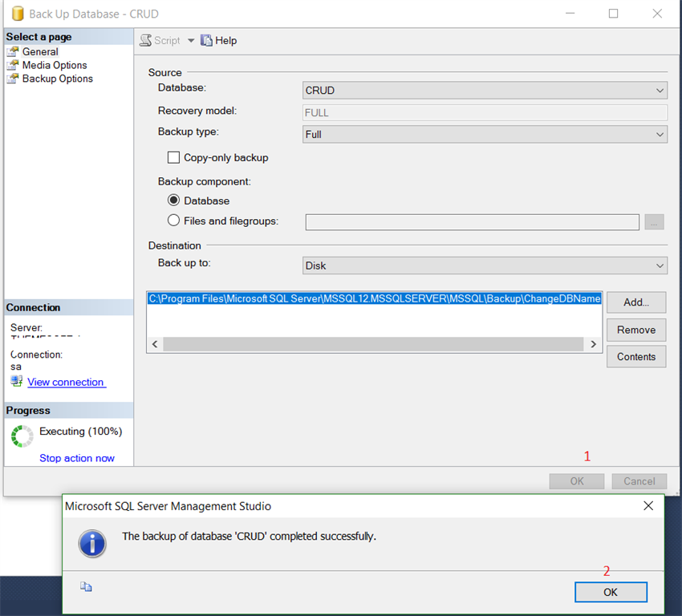Screen dimensions: 682x616
Task: Click the database cylinder icon in title bar
Action: tap(18, 14)
